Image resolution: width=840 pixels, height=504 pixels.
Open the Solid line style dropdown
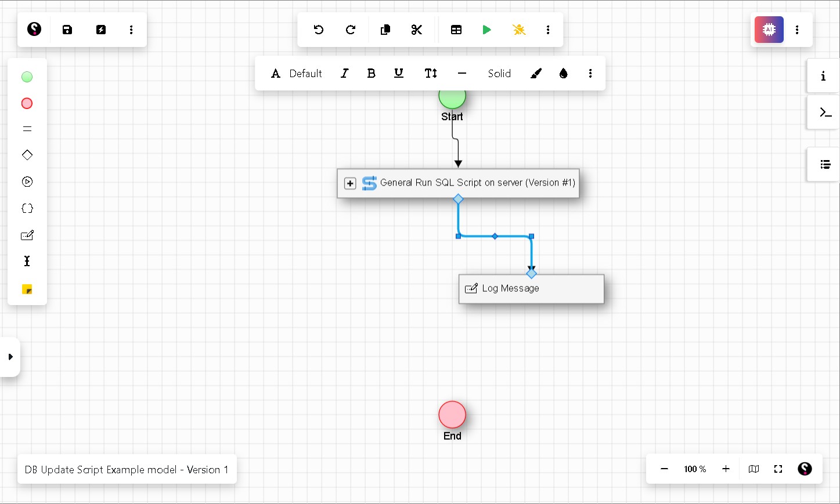click(499, 73)
